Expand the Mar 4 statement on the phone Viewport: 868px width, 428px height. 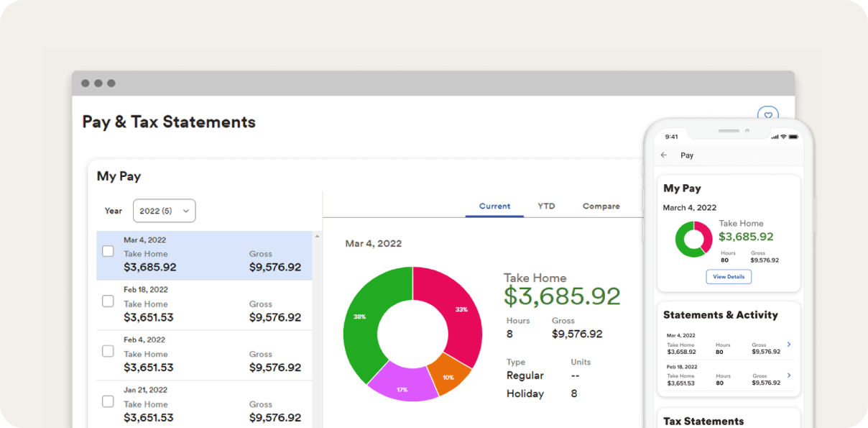[789, 344]
